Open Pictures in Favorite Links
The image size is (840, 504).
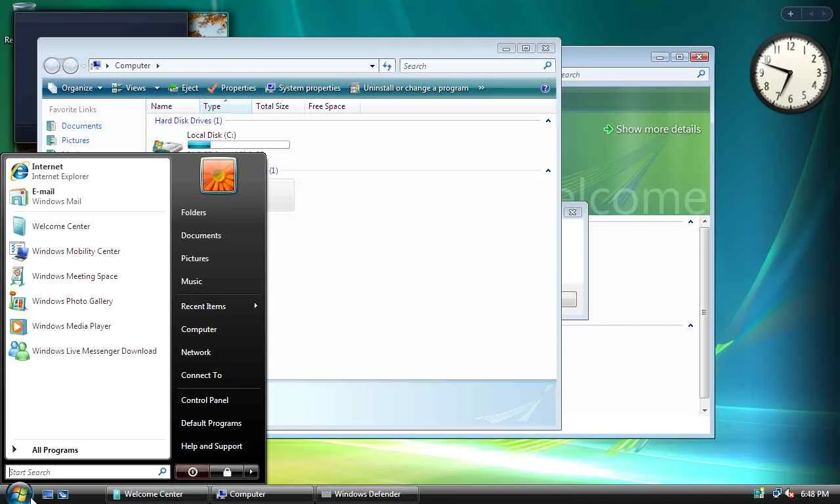tap(75, 140)
